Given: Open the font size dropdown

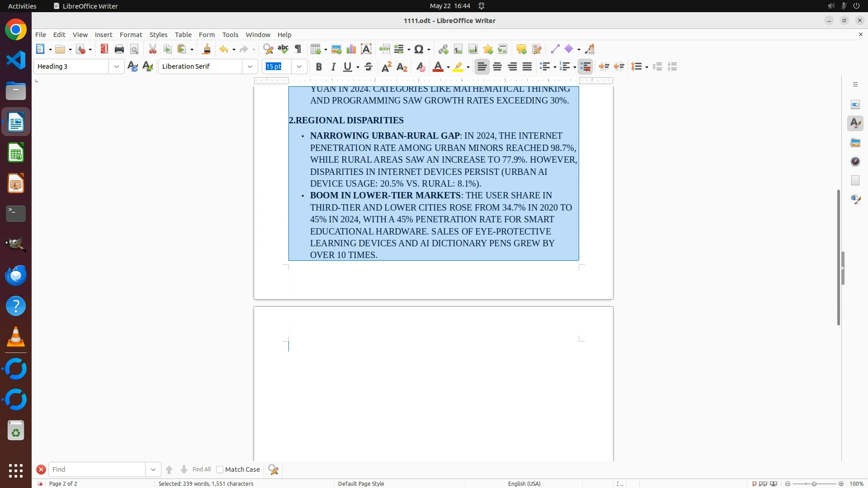Looking at the screenshot, I should pos(299,66).
